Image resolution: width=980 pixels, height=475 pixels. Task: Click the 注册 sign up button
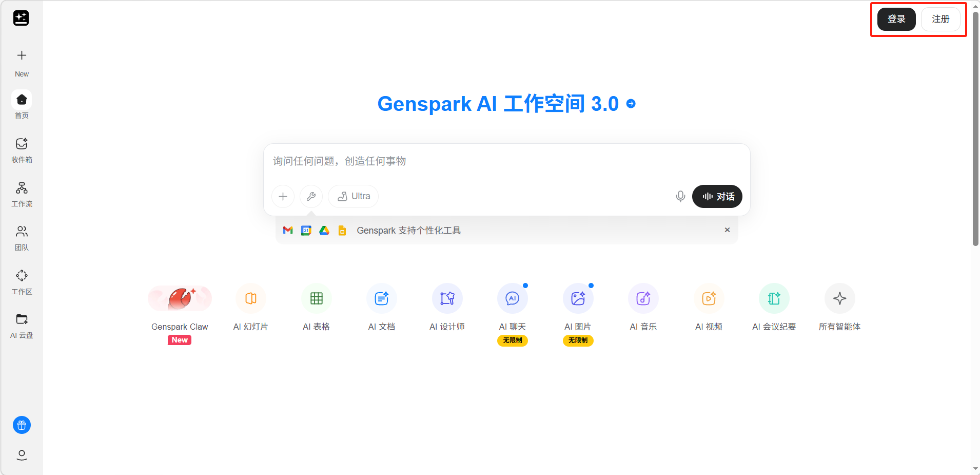940,20
